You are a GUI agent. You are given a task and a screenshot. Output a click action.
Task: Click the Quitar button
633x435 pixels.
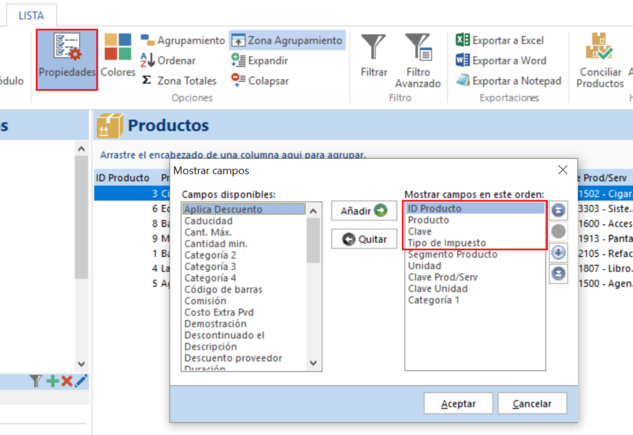(364, 239)
